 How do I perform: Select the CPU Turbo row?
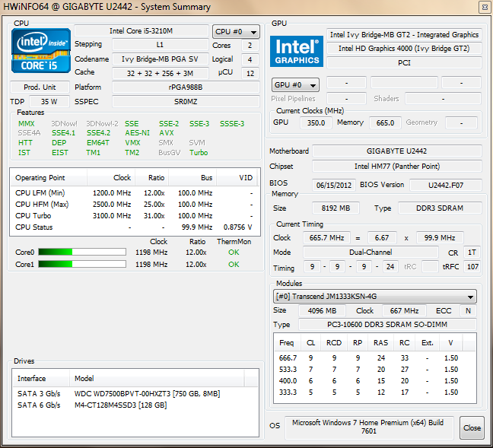(x=134, y=216)
